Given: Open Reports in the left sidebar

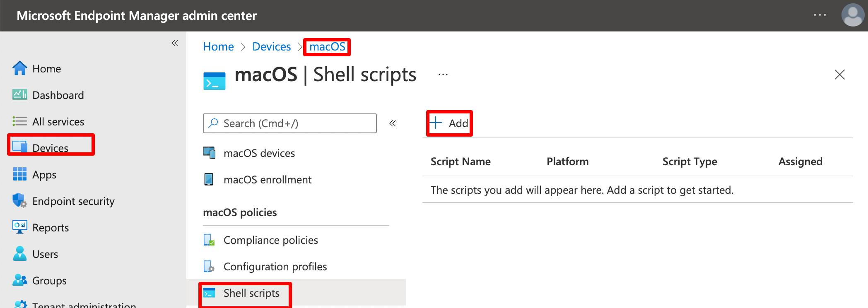Looking at the screenshot, I should [51, 228].
